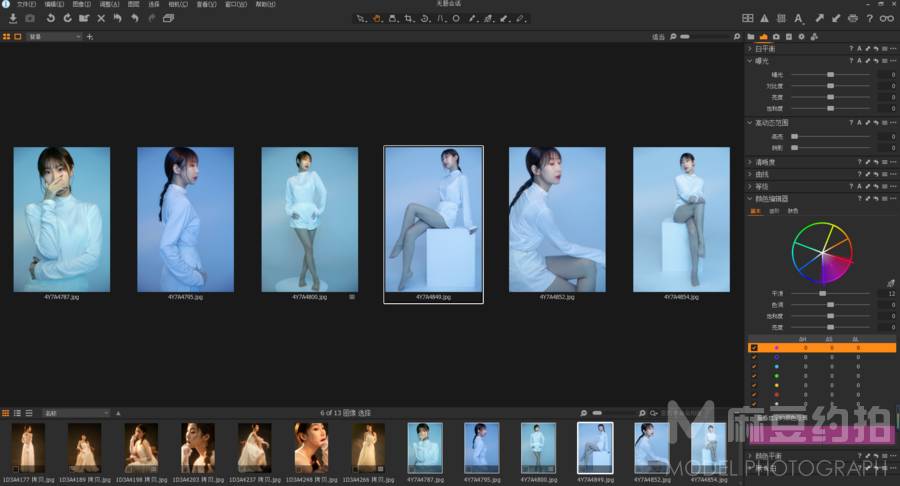Image resolution: width=900 pixels, height=486 pixels.
Task: Collapse the 高动态范围 HDR panel
Action: pos(750,123)
